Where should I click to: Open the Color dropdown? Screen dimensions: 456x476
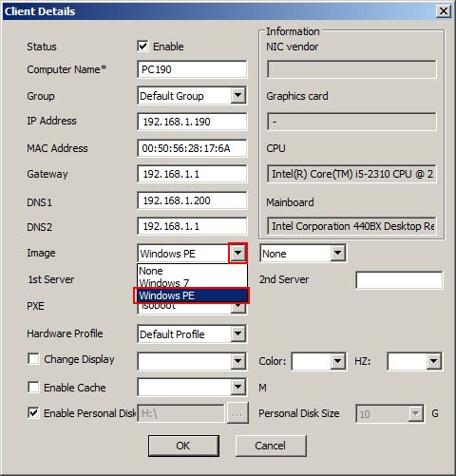[337, 361]
